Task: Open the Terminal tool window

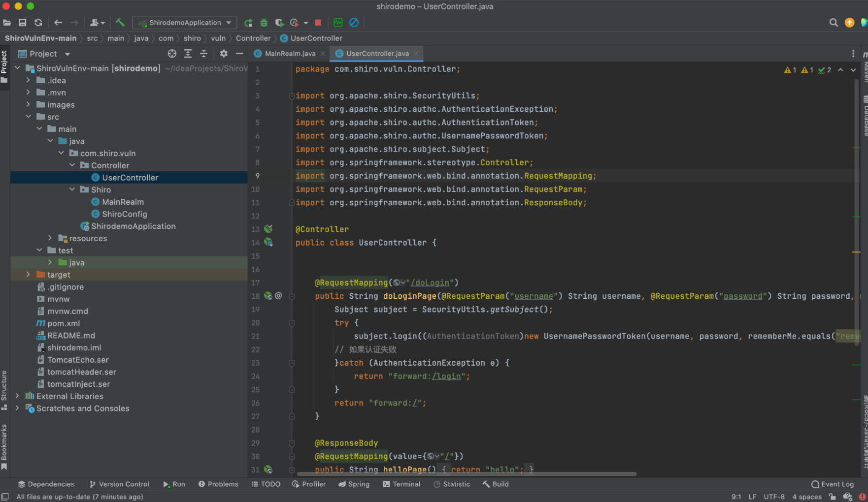Action: tap(401, 484)
